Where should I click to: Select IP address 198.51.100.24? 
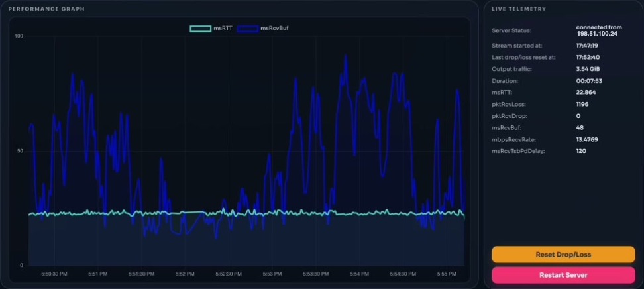point(597,34)
